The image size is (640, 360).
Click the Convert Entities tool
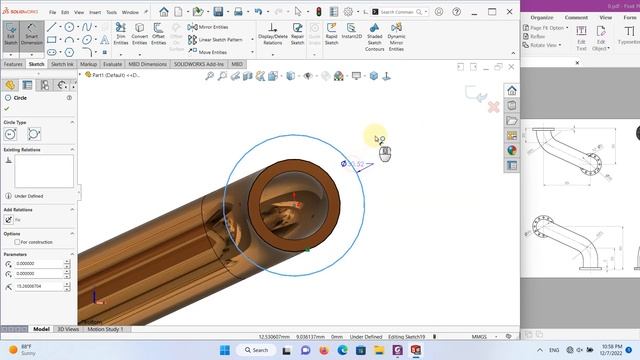coord(140,34)
